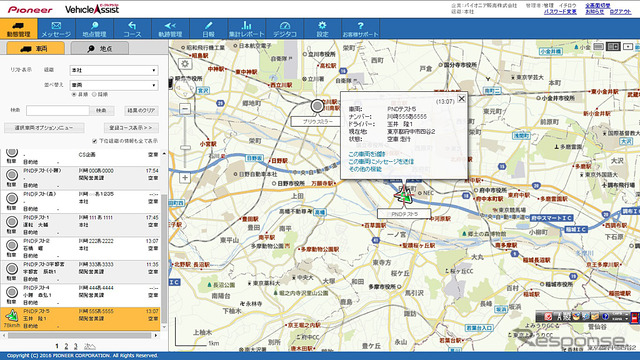This screenshot has width=640, height=360.
Task: Click the PNDテスト5 label on the map
Action: pyautogui.click(x=404, y=214)
